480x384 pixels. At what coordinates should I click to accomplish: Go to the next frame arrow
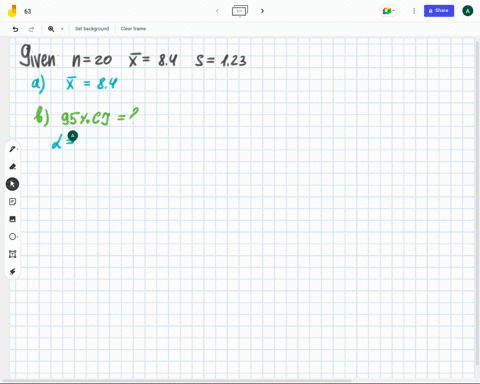point(262,11)
